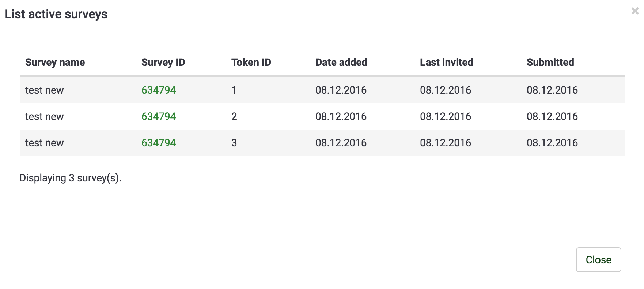Click the Submitted column header
The width and height of the screenshot is (644, 289).
coord(550,62)
